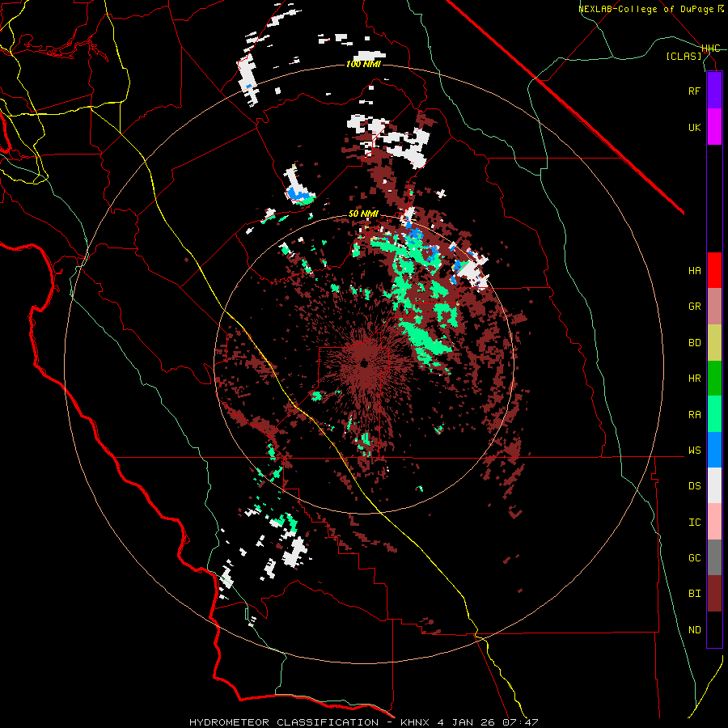This screenshot has height=728, width=728.
Task: Click the ND legend label
Action: click(694, 630)
